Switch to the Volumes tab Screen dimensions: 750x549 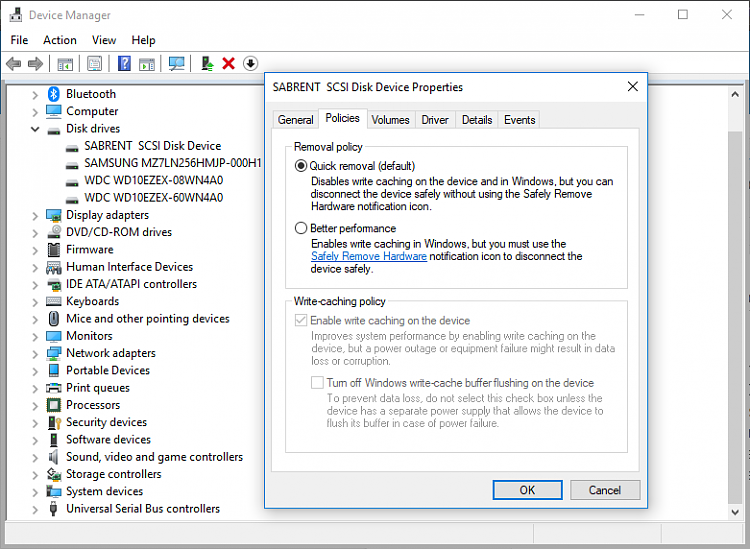coord(390,120)
